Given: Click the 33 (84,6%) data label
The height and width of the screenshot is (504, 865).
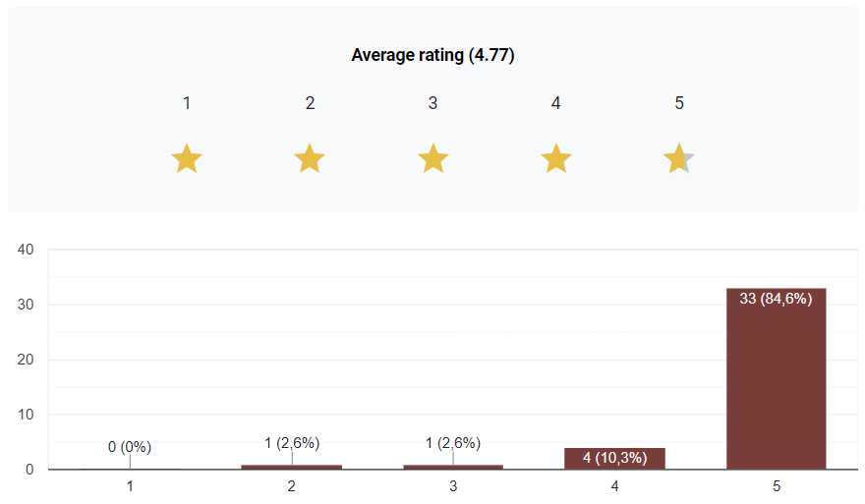Looking at the screenshot, I should pos(776,299).
